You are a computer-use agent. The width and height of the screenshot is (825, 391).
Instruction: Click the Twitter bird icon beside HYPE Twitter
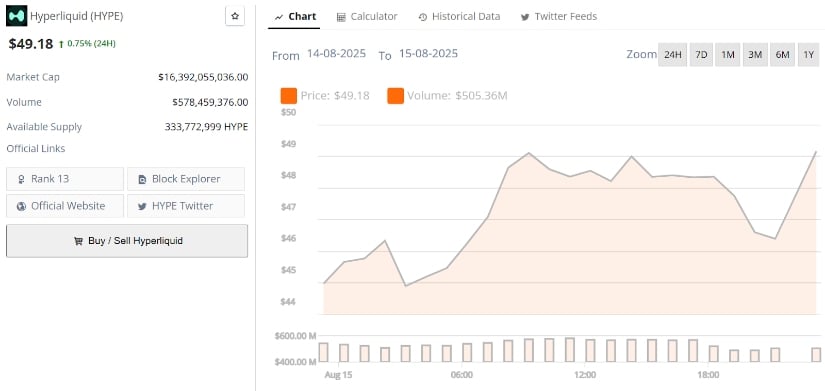tap(142, 206)
